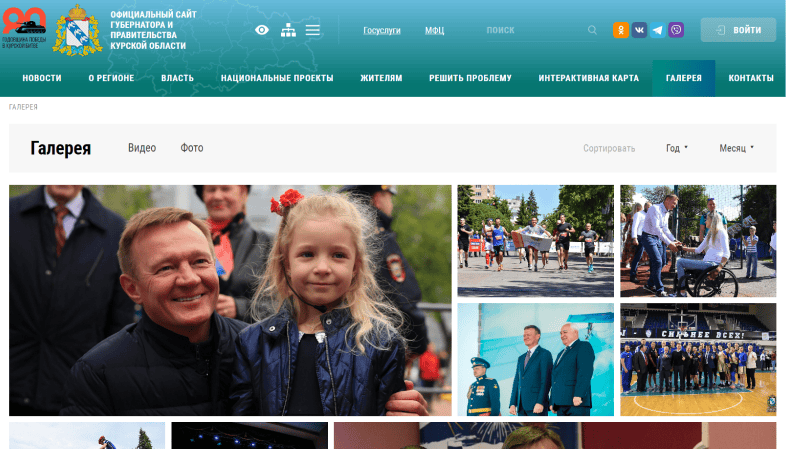Open РЕШИТЬ ПРОБЛЕМУ menu item
This screenshot has width=787, height=449.
coord(470,78)
